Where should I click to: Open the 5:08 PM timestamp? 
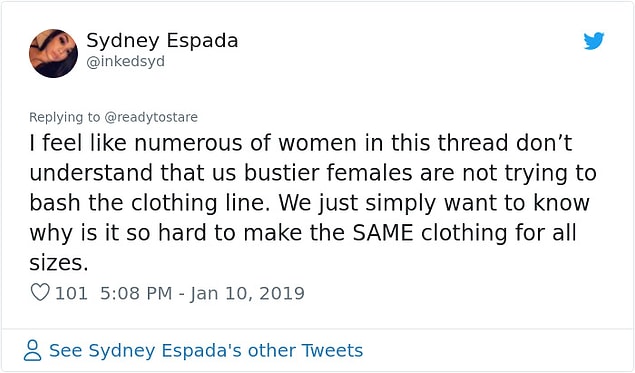click(136, 293)
